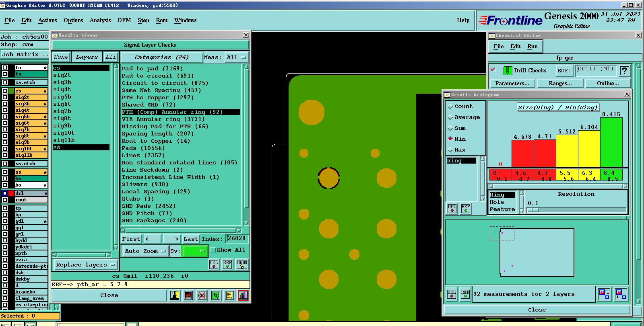Select sig5b in results layer list

(x=62, y=96)
